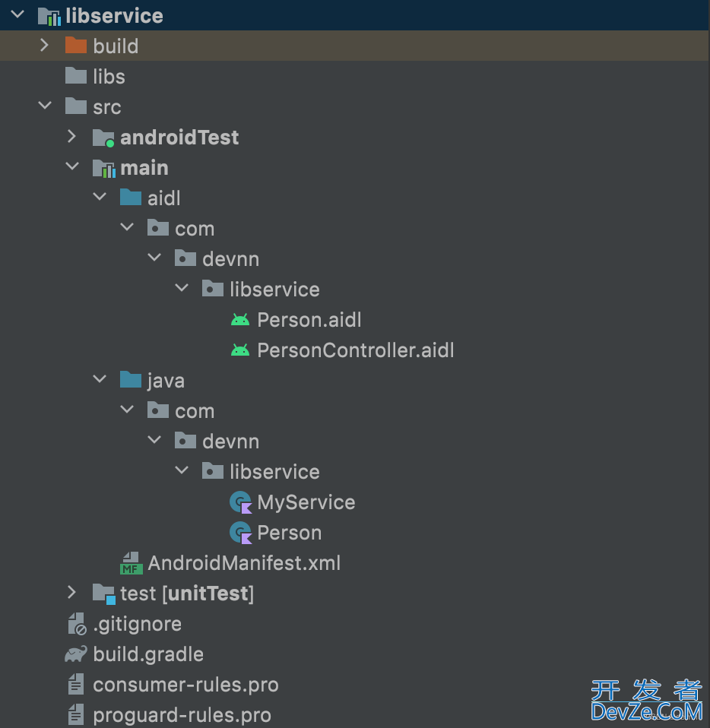Screen dimensions: 710x728
Task: Click the manifest icon of AndroidManifest.xml
Action: [131, 563]
